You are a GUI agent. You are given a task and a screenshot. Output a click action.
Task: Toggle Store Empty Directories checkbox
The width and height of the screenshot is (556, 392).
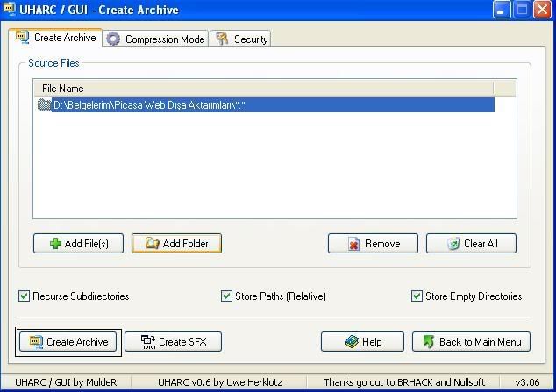click(417, 296)
